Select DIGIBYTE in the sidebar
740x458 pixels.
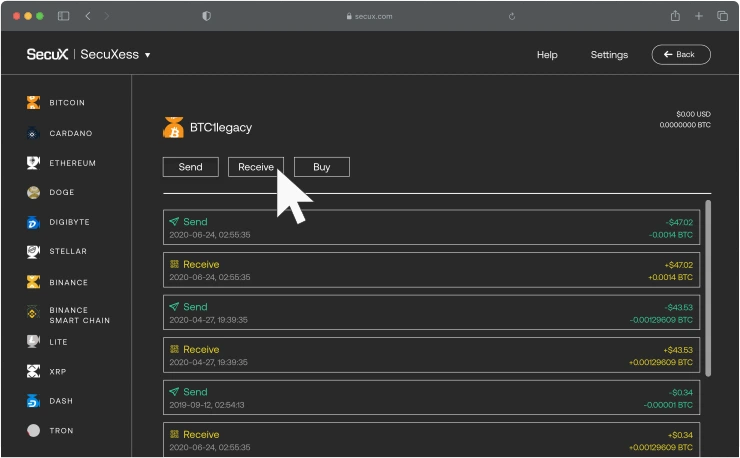(69, 222)
